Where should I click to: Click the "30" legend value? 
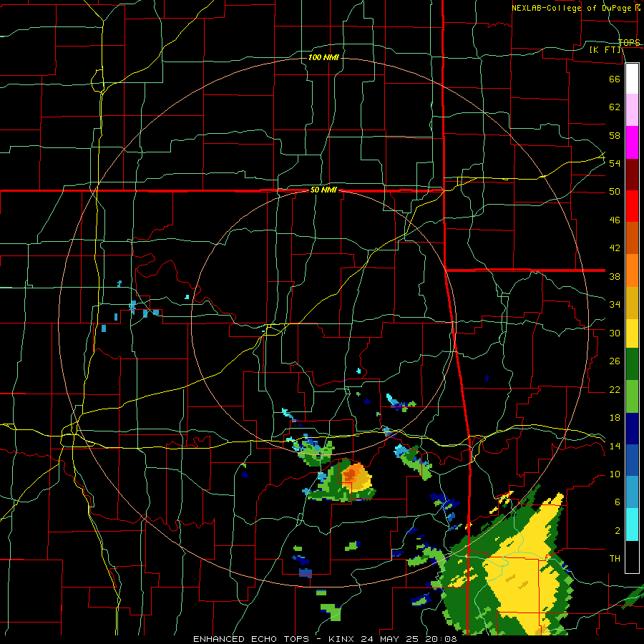tap(615, 333)
